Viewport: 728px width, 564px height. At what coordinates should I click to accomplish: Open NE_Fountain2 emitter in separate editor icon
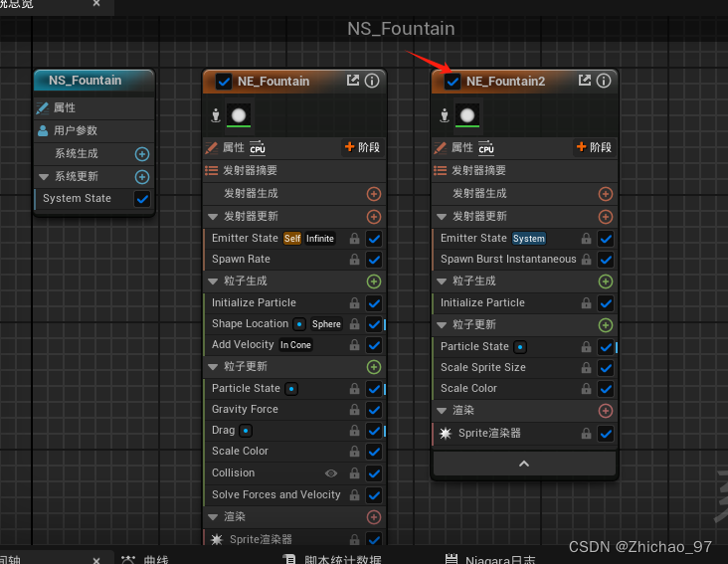point(585,81)
